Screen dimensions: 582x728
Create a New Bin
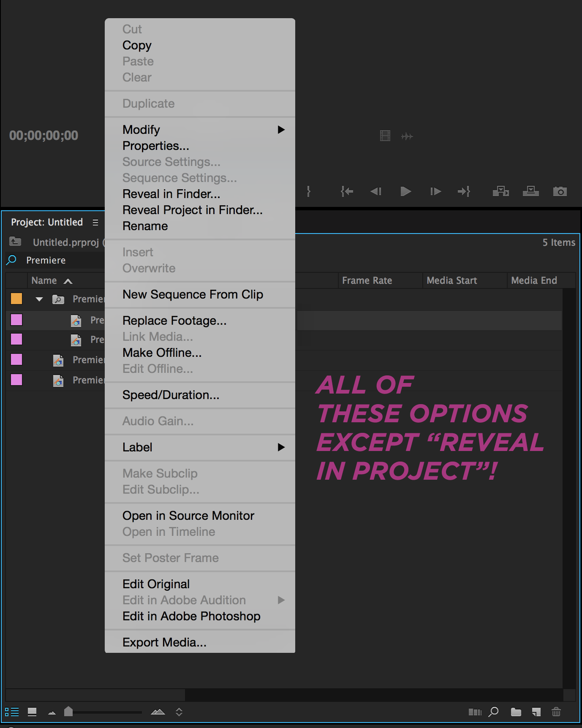516,712
